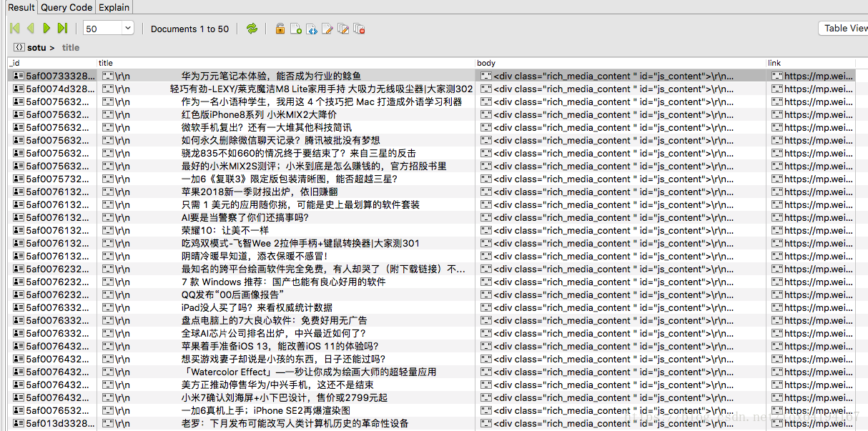Refresh the query results

pos(252,29)
